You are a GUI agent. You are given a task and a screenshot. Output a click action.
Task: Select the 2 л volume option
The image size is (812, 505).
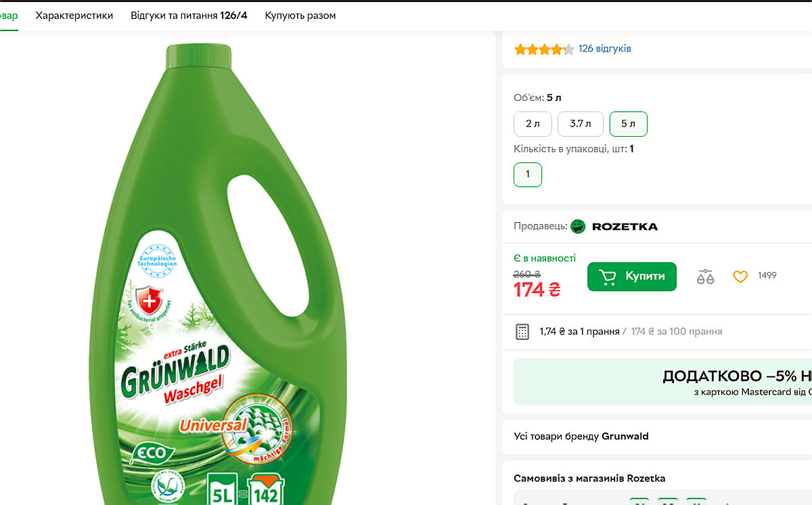click(533, 124)
